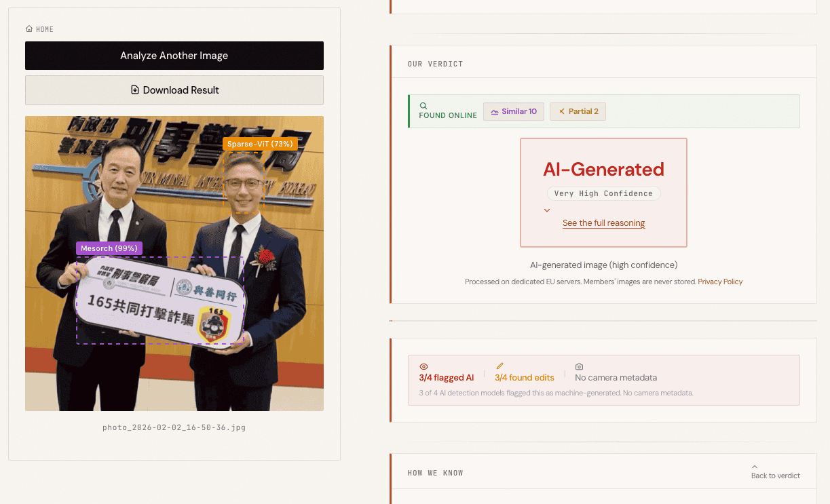This screenshot has width=830, height=504.
Task: Click the icon inside the Partial 2 chip
Action: 561,111
